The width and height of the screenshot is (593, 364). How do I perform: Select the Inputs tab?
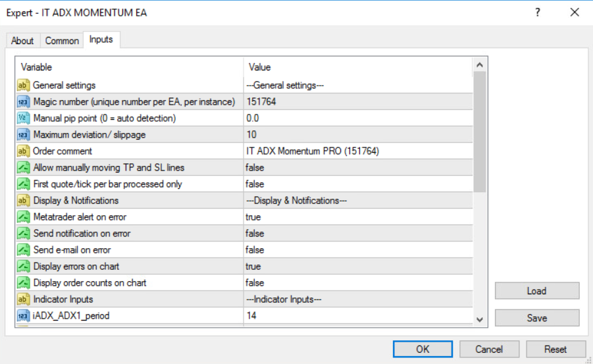tap(101, 39)
